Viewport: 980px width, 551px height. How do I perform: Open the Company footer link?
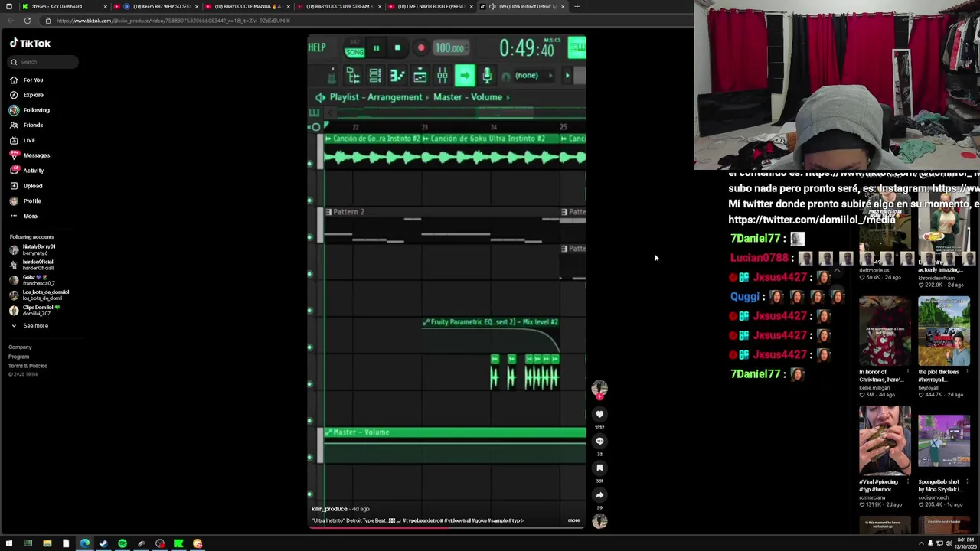(20, 347)
